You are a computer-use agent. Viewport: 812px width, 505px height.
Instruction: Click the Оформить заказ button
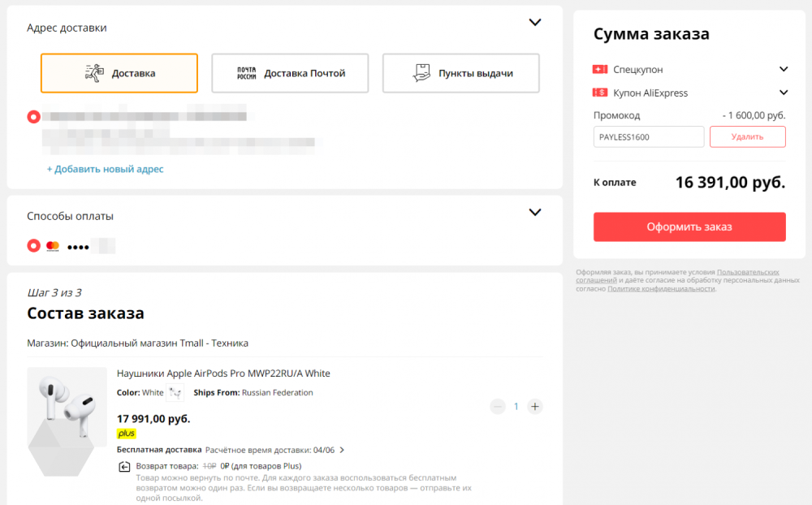(689, 227)
